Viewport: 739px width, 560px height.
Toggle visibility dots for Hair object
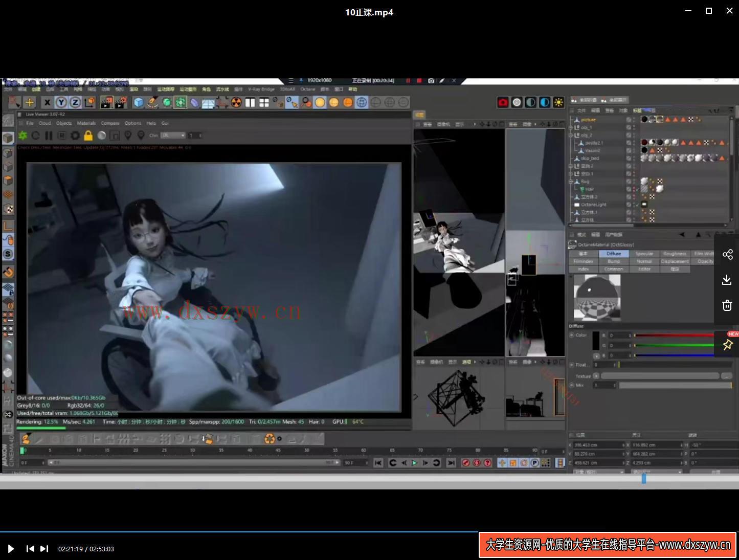pyautogui.click(x=634, y=189)
